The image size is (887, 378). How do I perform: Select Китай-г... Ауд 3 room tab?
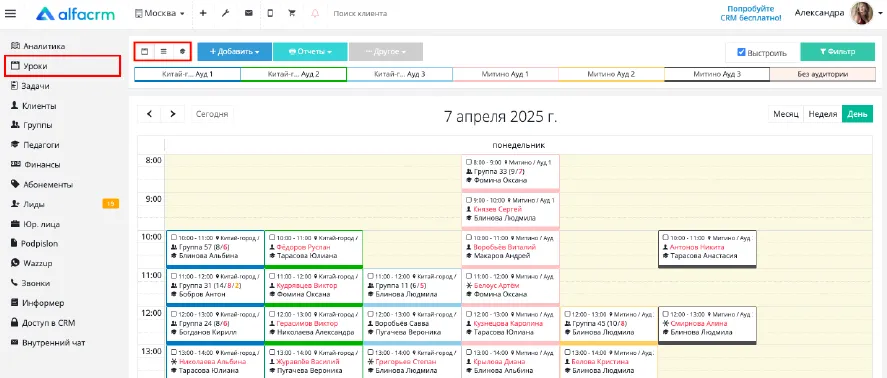point(399,74)
